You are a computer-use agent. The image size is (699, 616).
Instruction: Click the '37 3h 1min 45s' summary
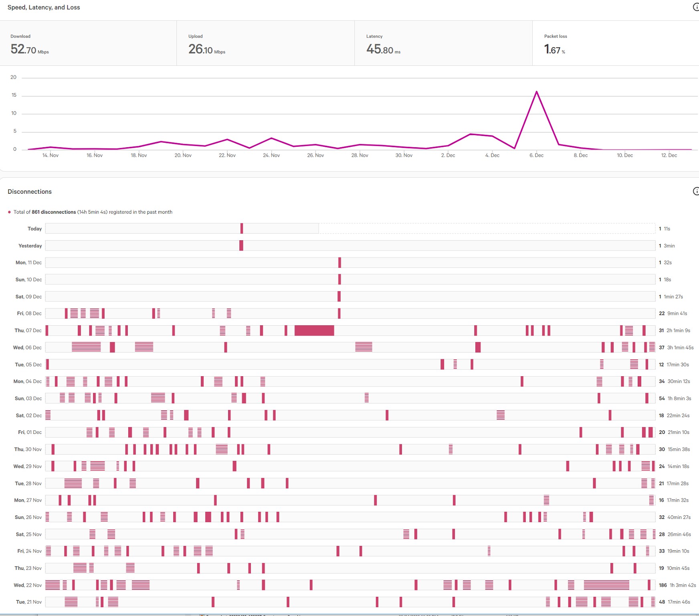coord(676,347)
